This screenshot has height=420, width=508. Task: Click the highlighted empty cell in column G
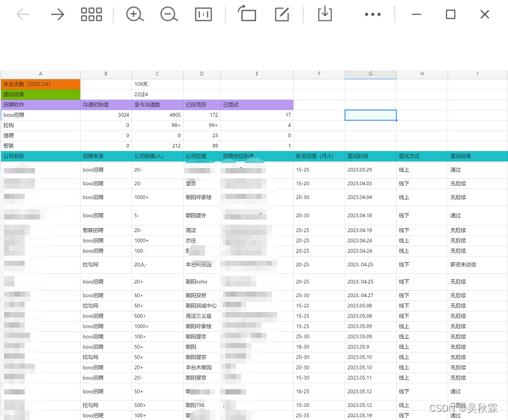point(371,115)
